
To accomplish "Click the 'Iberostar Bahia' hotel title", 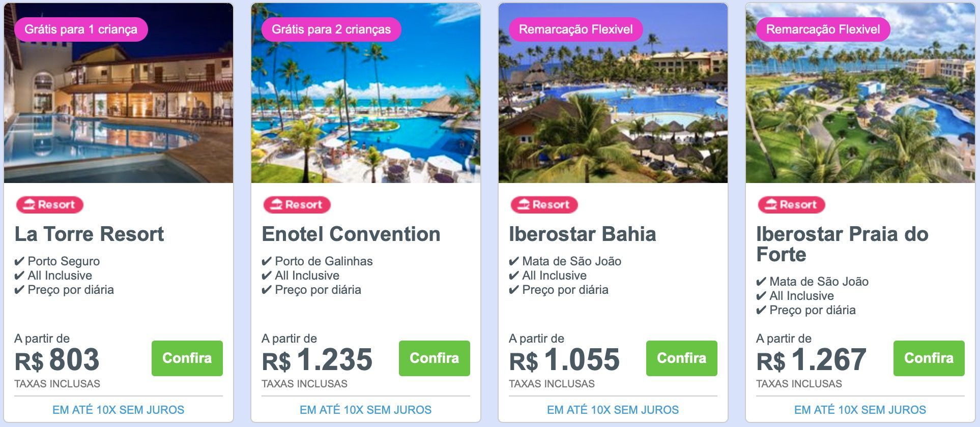I will coord(583,234).
